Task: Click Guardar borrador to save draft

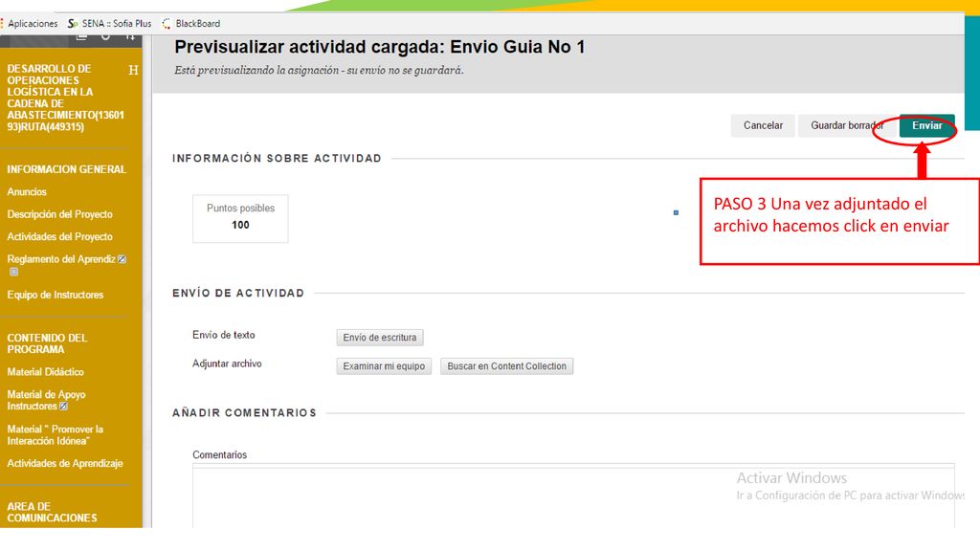Action: 847,125
